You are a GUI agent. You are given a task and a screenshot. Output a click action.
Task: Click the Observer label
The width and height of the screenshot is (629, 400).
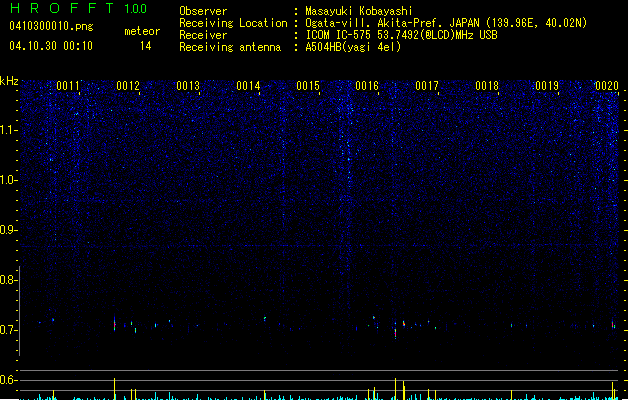[x=203, y=11]
